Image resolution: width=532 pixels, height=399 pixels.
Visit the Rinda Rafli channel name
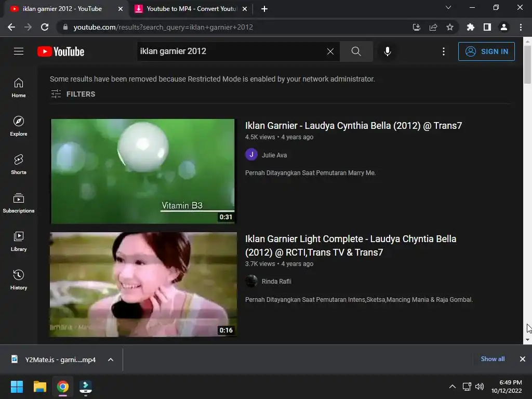click(276, 281)
